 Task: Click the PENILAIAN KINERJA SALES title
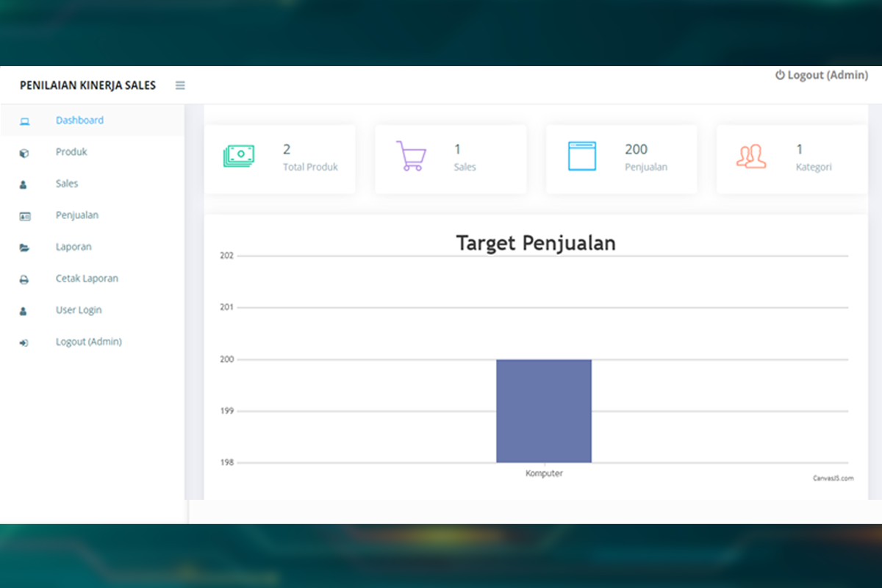pos(87,85)
